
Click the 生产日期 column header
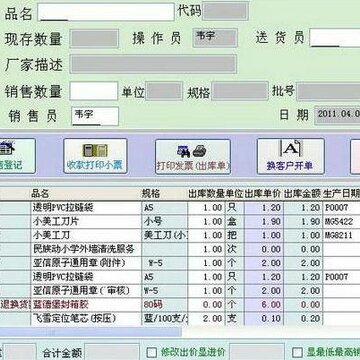pos(341,194)
